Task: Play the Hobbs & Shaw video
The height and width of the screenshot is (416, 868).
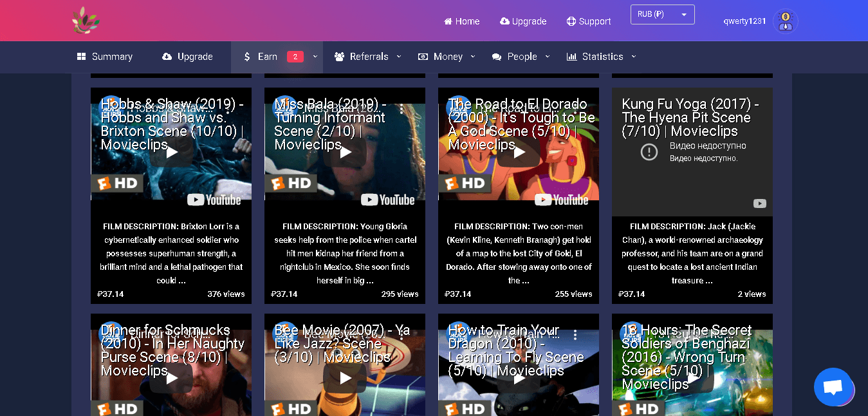Action: 172,153
